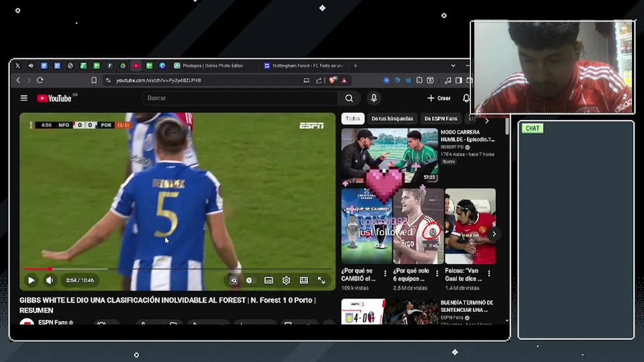Select the 'De tus búsquedas' chip
The width and height of the screenshot is (644, 362).
point(392,119)
